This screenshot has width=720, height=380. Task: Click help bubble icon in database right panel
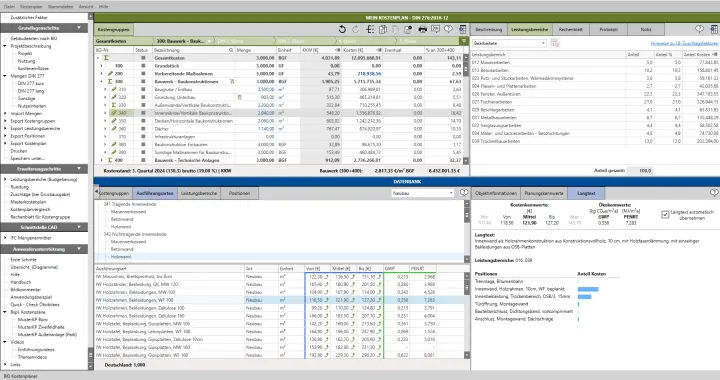tap(714, 193)
